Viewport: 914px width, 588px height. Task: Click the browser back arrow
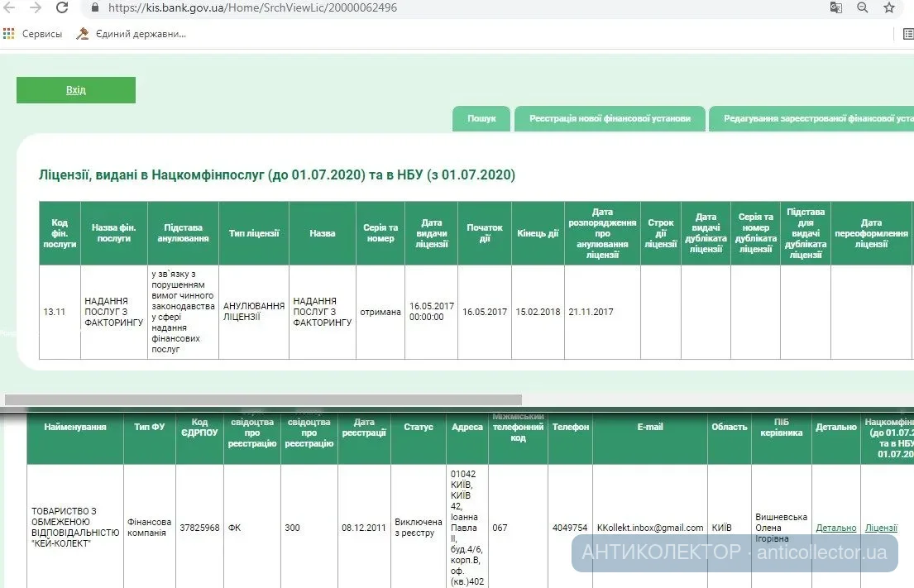[x=10, y=7]
